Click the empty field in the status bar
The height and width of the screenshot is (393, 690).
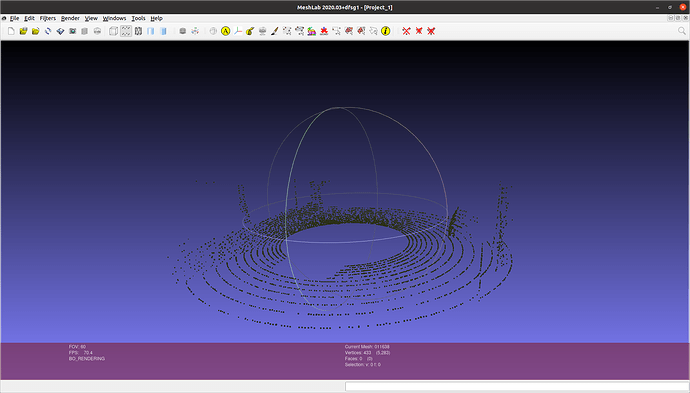point(517,386)
